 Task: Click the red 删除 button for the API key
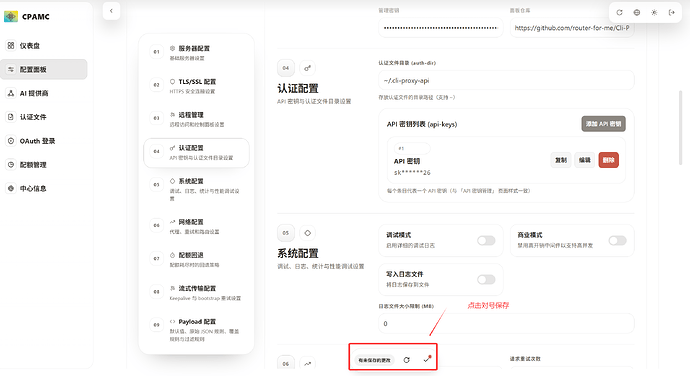[x=609, y=160]
